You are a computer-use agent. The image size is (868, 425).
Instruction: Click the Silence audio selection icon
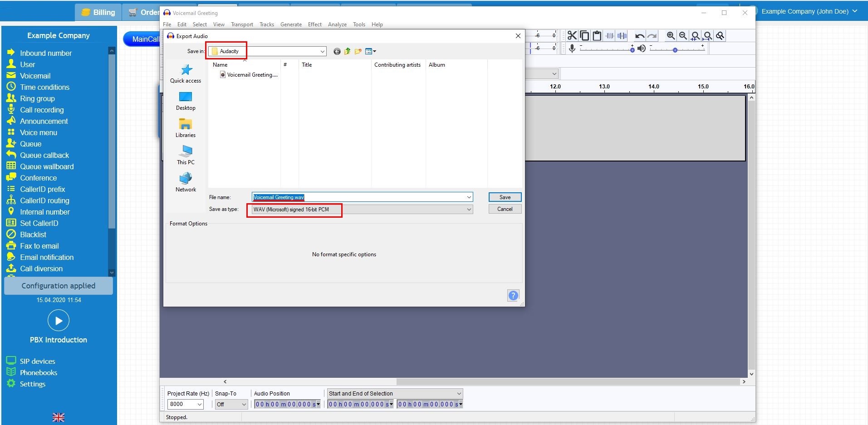(x=622, y=36)
